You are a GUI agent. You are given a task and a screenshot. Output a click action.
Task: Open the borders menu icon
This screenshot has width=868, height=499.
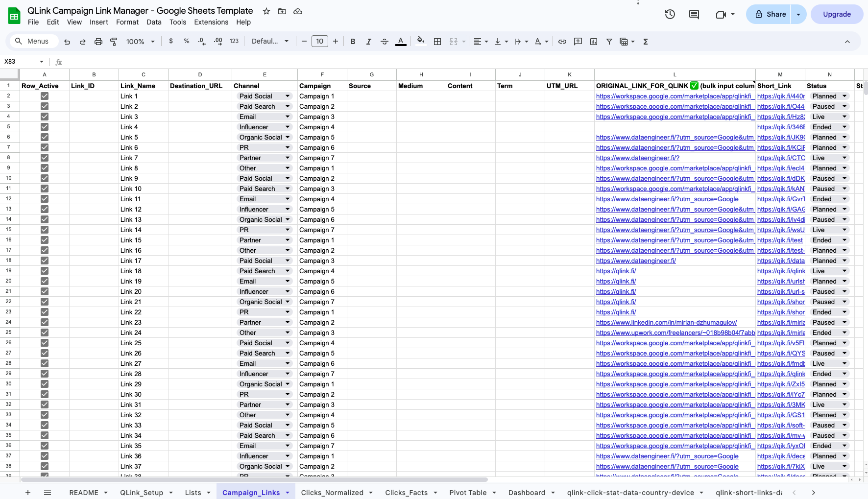coord(437,42)
